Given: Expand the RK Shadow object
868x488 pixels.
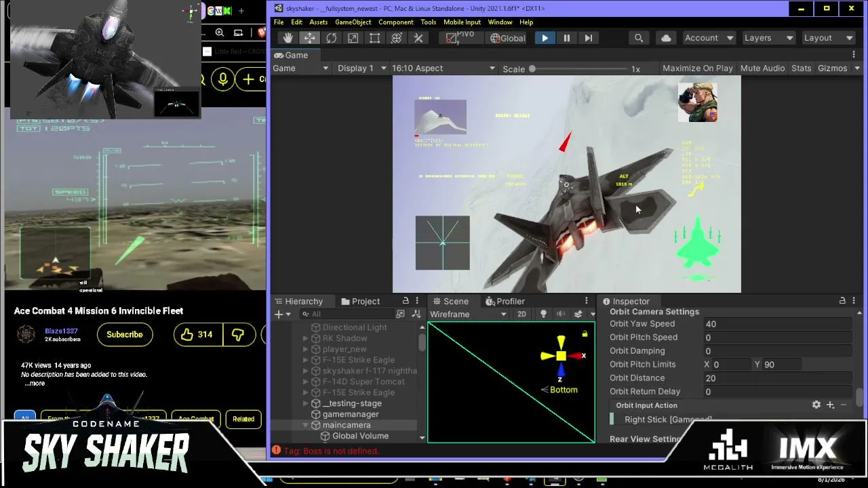Looking at the screenshot, I should (x=306, y=338).
